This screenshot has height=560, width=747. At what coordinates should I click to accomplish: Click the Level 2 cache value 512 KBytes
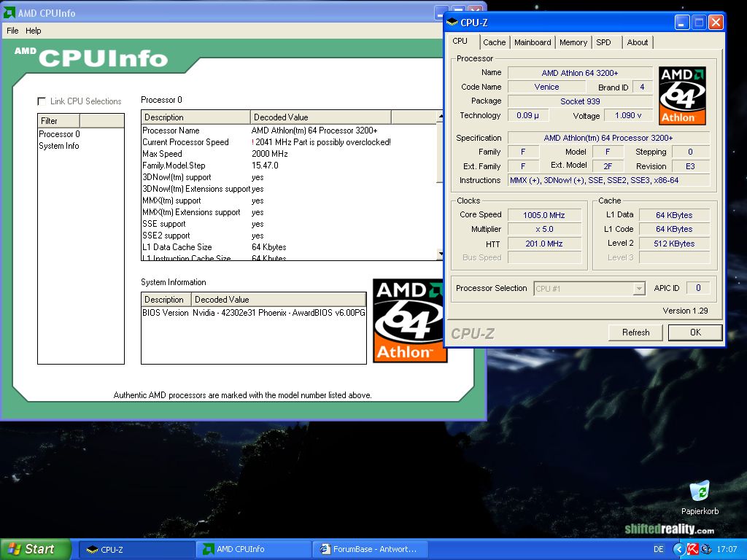[x=674, y=244]
